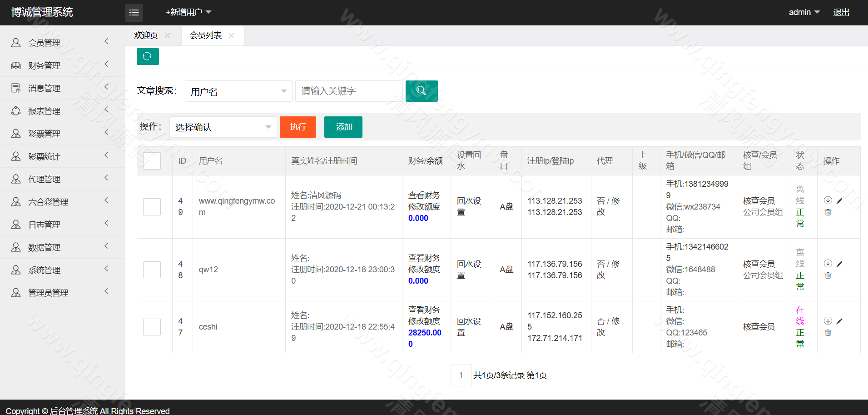Toggle the sidebar hamburger menu icon
868x415 pixels.
coord(134,13)
